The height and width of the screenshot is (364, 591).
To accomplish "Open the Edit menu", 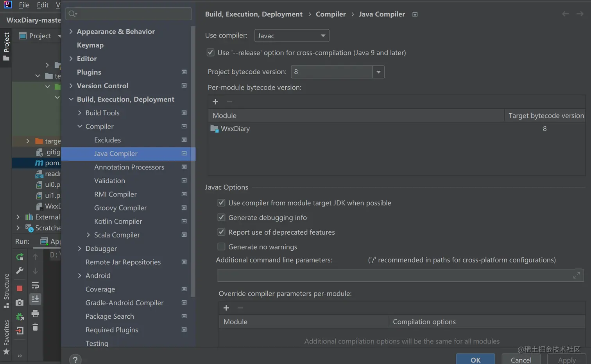I will click(43, 5).
